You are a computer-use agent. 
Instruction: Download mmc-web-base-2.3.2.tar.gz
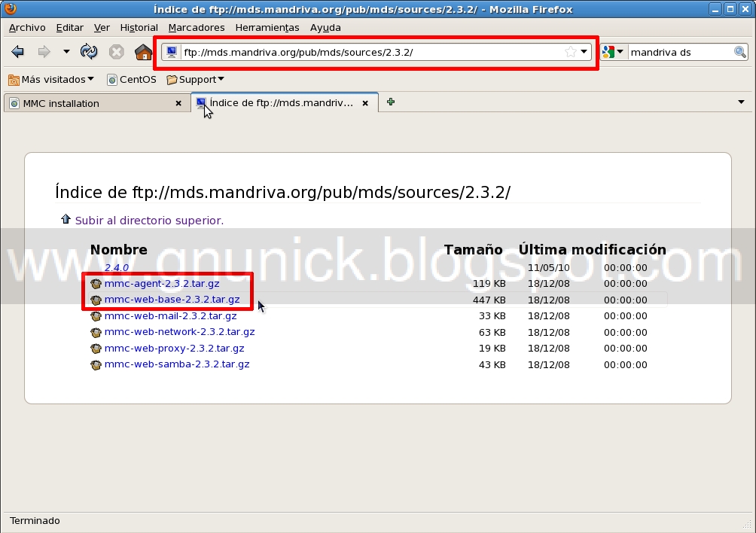point(172,300)
